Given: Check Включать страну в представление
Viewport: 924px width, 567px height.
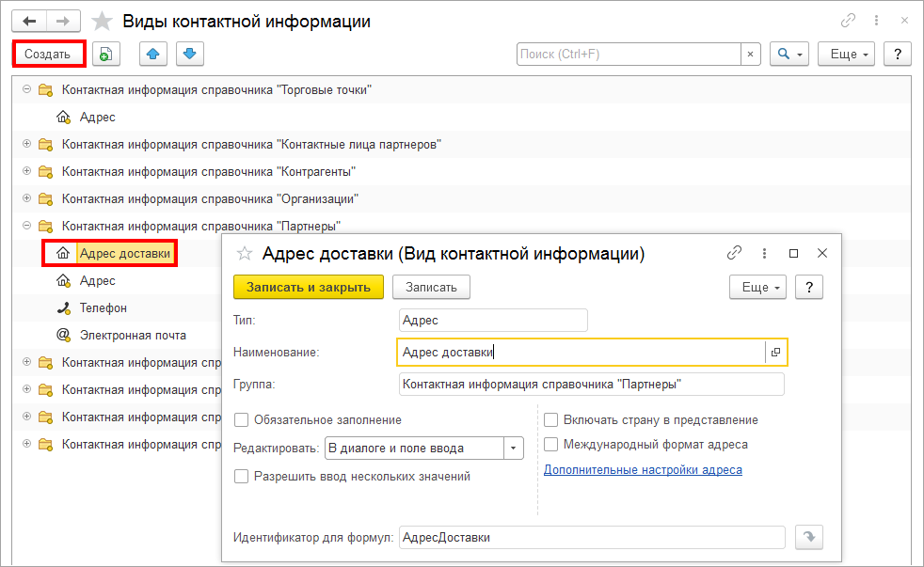Looking at the screenshot, I should [x=551, y=420].
